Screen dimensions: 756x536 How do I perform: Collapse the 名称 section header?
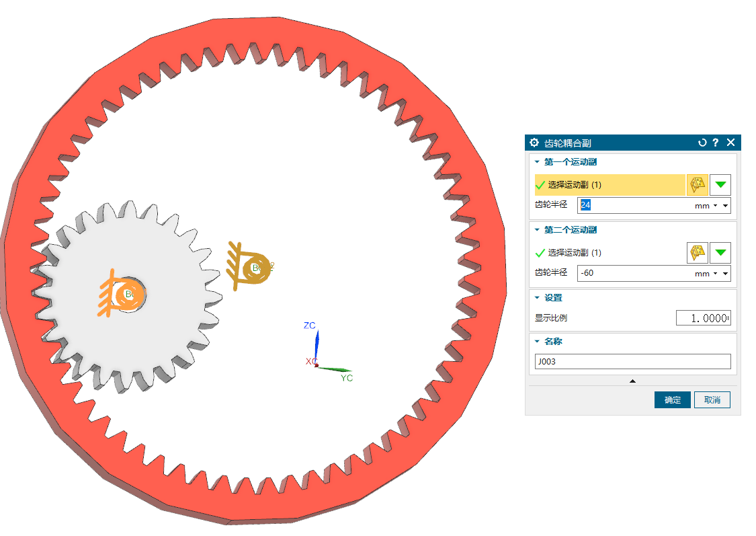536,342
